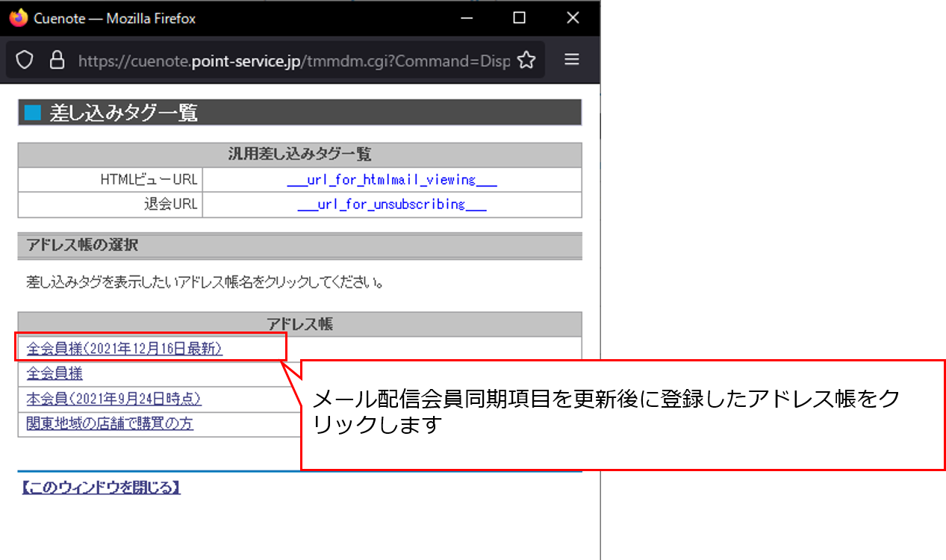Maximize the Cuenote Firefox window
This screenshot has height=560, width=946.
[520, 18]
